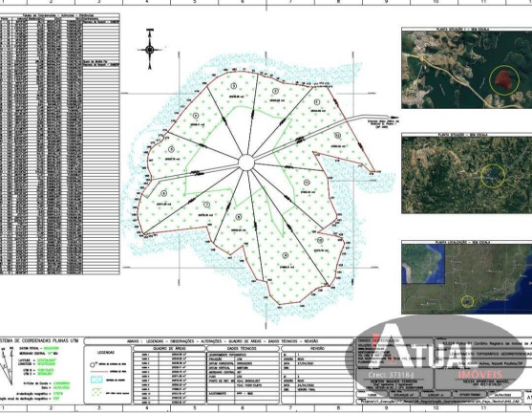Click the Revisão table header

click(x=317, y=348)
